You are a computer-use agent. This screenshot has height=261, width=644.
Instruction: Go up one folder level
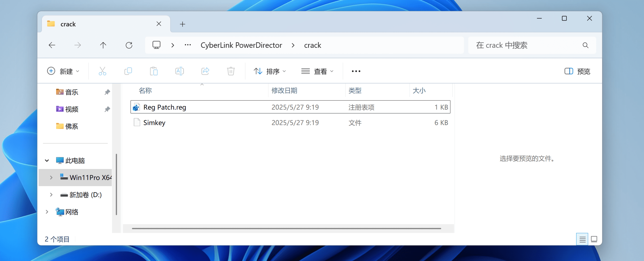[103, 45]
